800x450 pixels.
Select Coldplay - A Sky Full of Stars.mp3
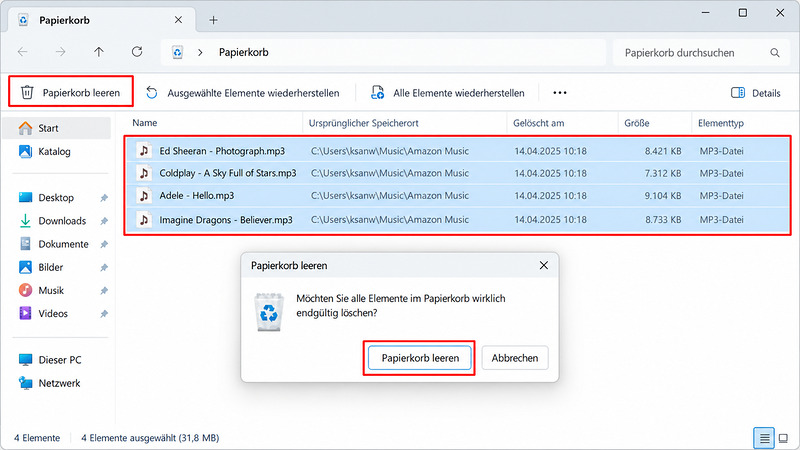tap(458, 173)
